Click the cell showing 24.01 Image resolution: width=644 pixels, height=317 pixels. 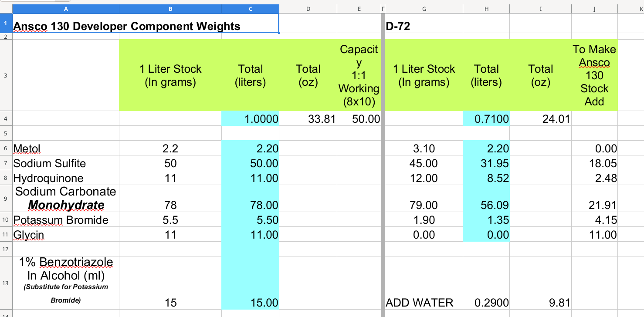point(540,118)
